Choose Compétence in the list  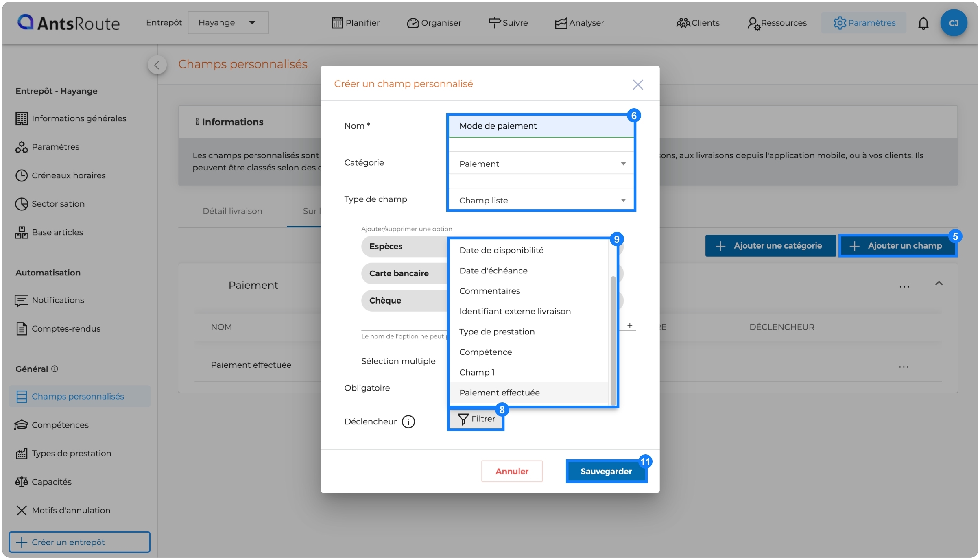pyautogui.click(x=529, y=352)
